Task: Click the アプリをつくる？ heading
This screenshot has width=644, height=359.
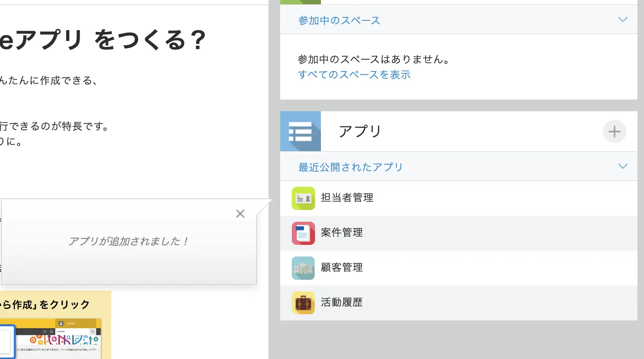Action: point(103,40)
